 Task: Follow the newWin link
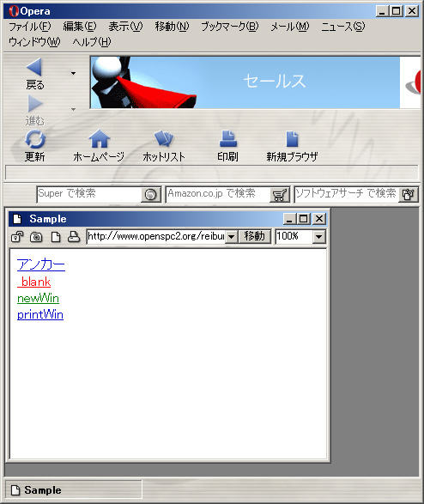click(x=39, y=298)
